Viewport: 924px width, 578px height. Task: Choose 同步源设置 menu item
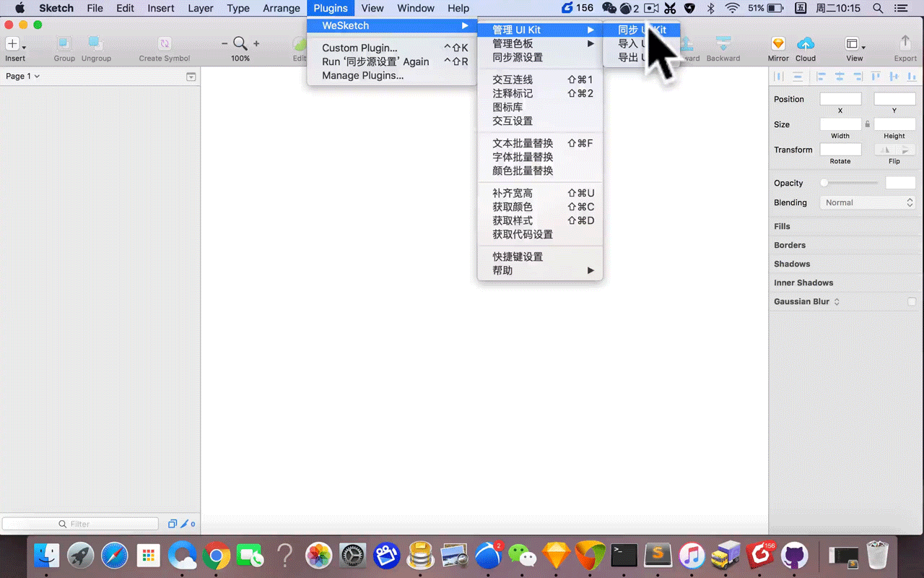(x=540, y=57)
